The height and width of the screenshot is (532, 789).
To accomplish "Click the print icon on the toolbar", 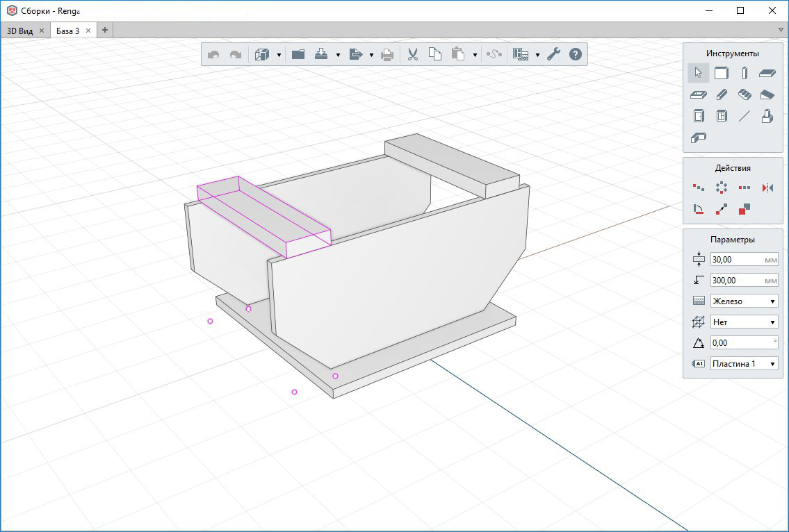I will pos(388,53).
